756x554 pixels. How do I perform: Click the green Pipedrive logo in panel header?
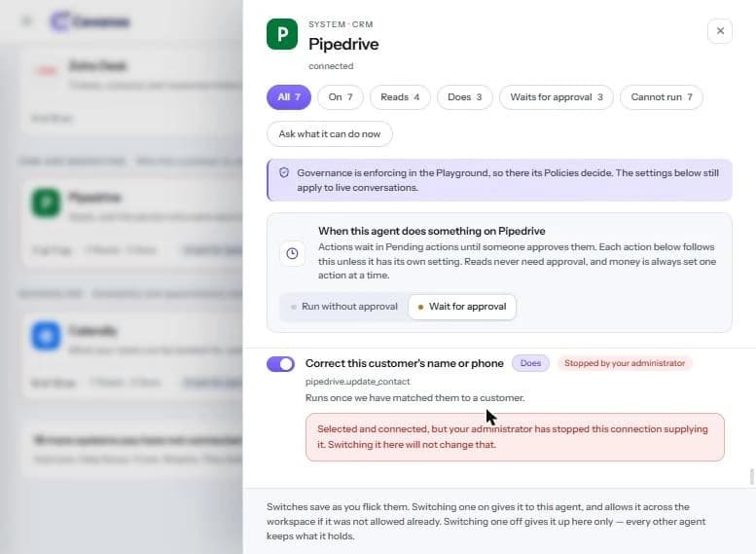[282, 34]
